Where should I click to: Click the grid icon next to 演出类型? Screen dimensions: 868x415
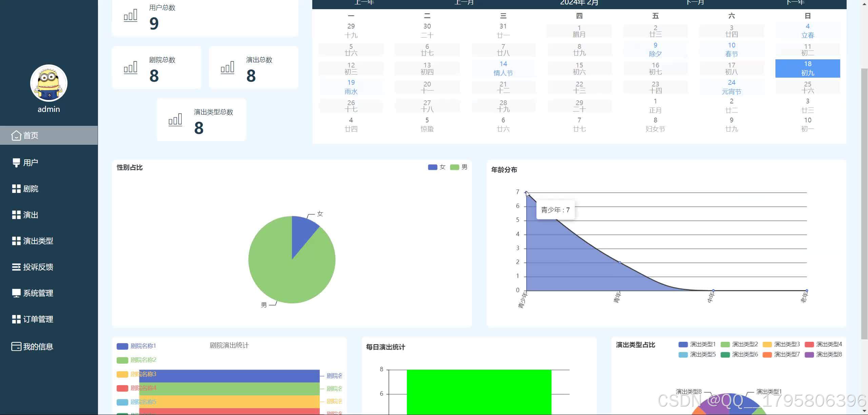coord(16,241)
